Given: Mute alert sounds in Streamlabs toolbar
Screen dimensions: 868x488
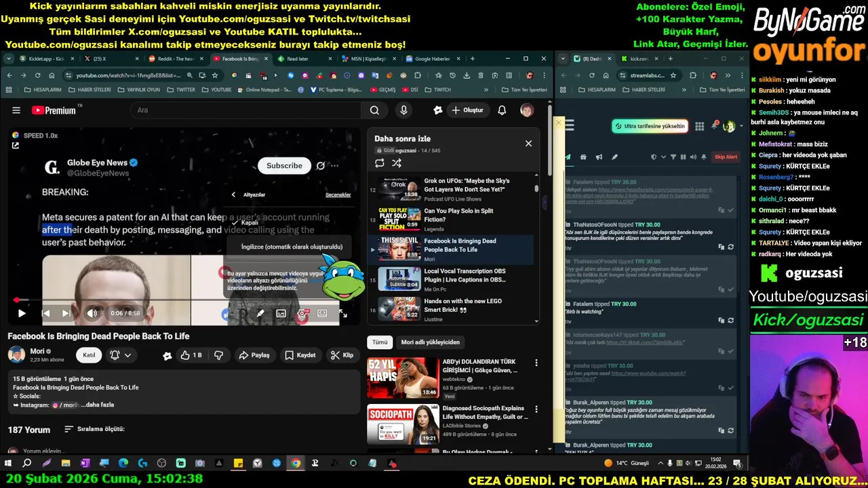Looking at the screenshot, I should tap(693, 157).
